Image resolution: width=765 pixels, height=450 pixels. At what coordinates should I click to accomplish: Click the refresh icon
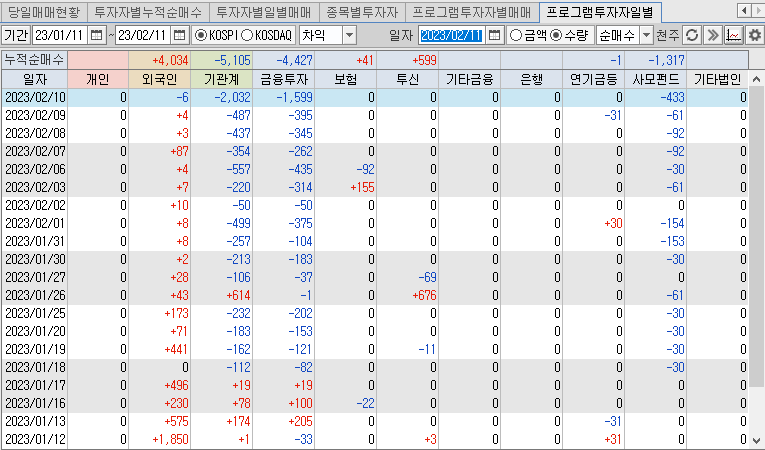692,35
